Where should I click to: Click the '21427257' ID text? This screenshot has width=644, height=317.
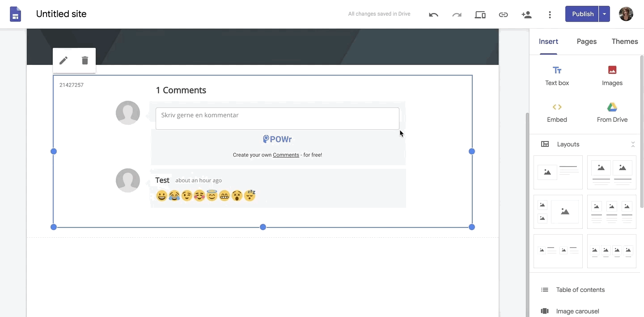(x=72, y=85)
